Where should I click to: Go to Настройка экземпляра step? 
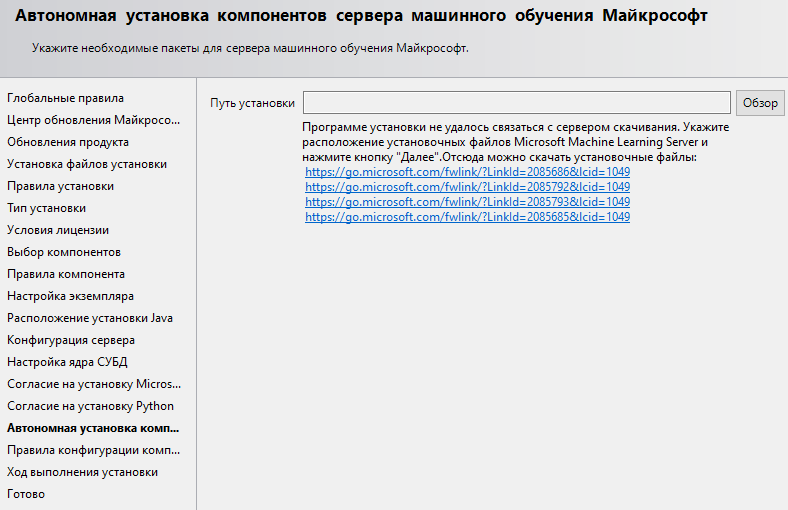click(70, 296)
